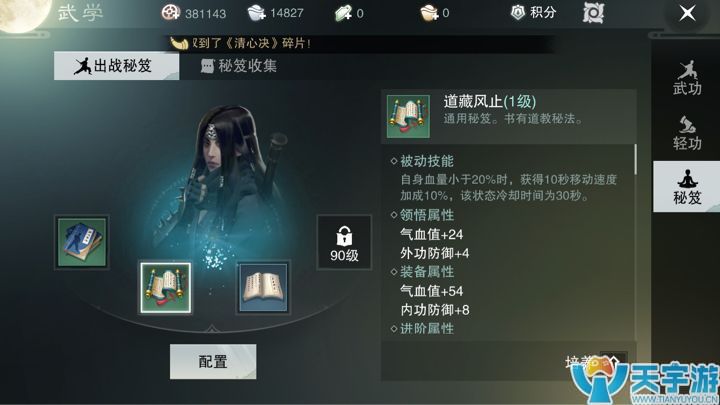Select the equipped 道藏风止 scroll slot

point(165,288)
